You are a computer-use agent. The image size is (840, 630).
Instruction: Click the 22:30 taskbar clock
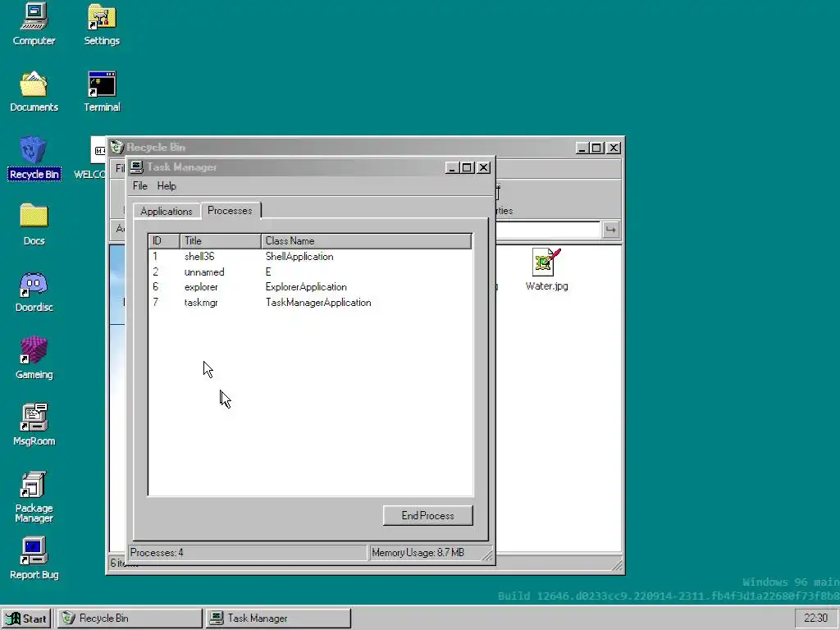[x=816, y=619]
